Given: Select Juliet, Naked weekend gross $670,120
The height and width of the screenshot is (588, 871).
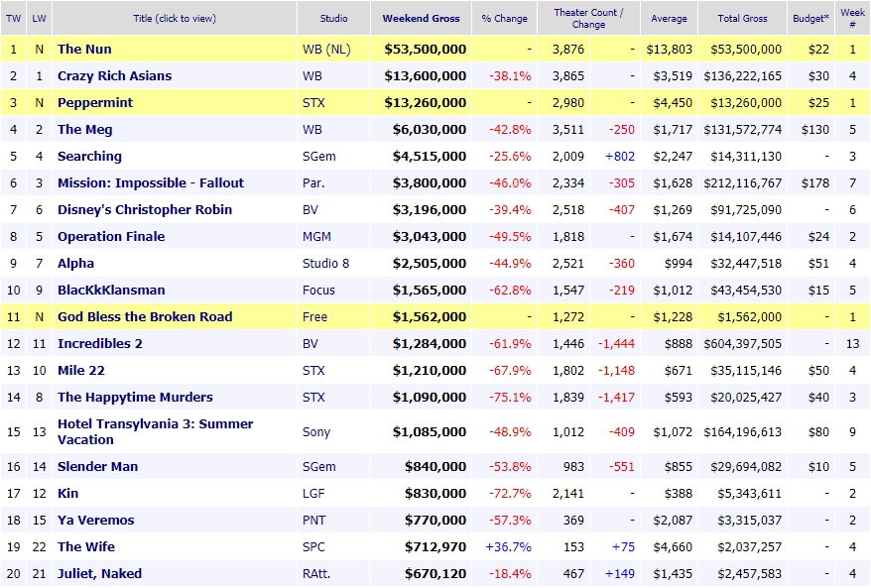Looking at the screenshot, I should pyautogui.click(x=435, y=573).
